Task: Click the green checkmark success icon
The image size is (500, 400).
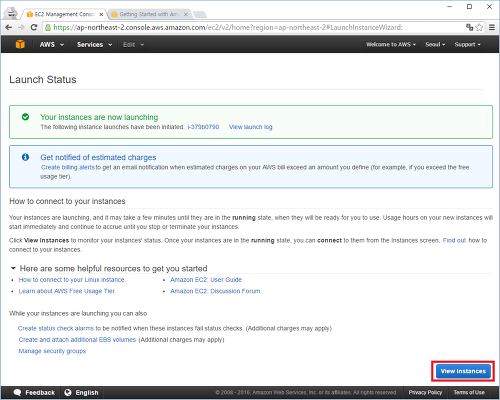Action: coord(25,117)
